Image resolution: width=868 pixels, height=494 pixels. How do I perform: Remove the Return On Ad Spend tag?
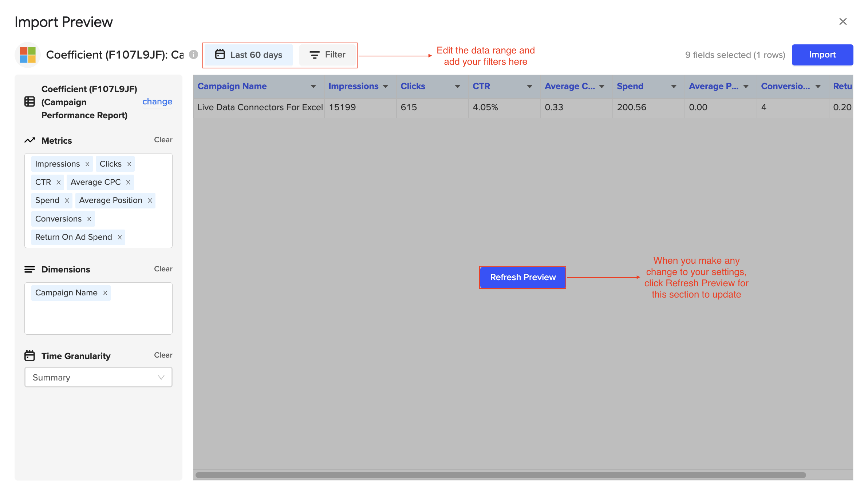(120, 237)
